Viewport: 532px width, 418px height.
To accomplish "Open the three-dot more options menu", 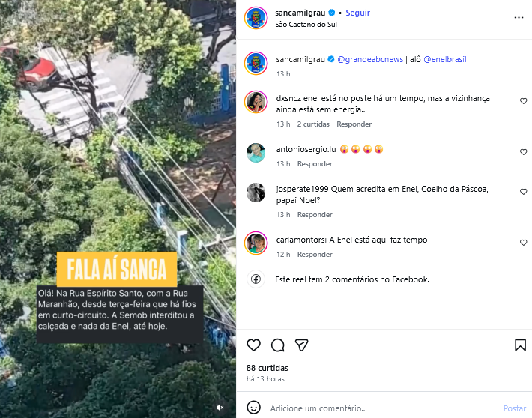I will (519, 18).
